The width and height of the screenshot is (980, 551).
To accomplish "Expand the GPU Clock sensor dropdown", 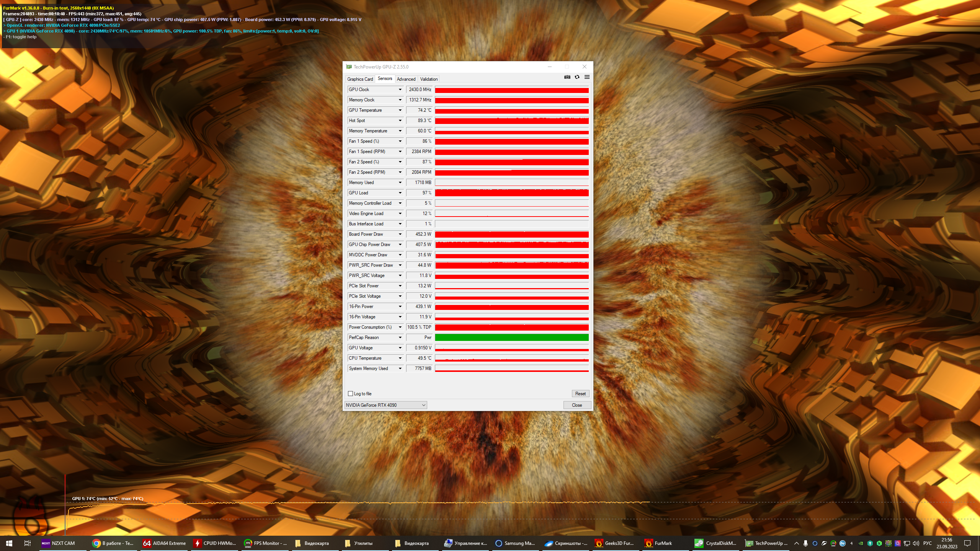I will click(x=400, y=90).
